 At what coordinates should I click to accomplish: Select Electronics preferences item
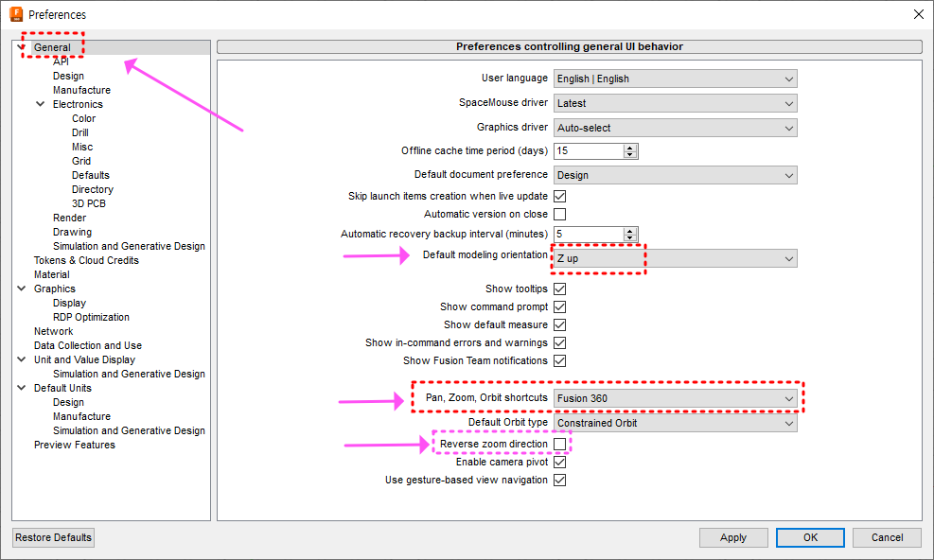(x=78, y=104)
